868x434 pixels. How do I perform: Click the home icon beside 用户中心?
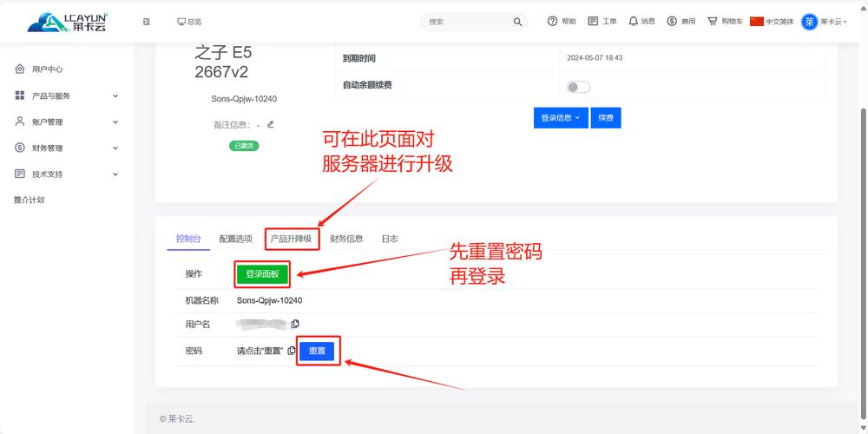(x=20, y=69)
